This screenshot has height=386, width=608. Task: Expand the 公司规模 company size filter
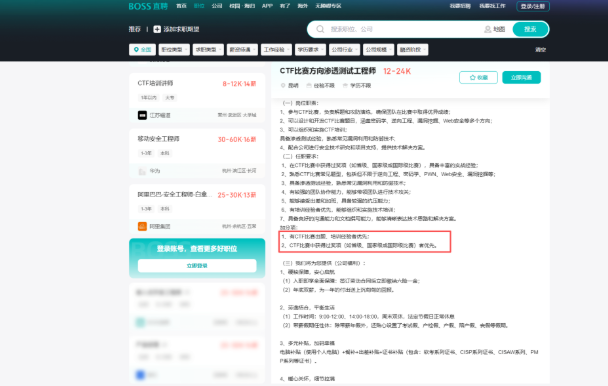(378, 50)
